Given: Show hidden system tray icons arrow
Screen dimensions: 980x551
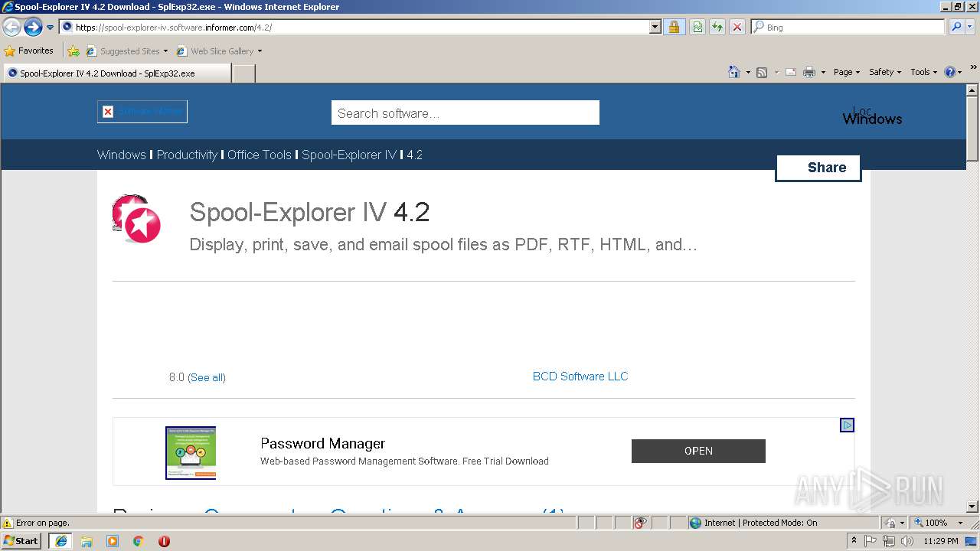Looking at the screenshot, I should point(854,541).
